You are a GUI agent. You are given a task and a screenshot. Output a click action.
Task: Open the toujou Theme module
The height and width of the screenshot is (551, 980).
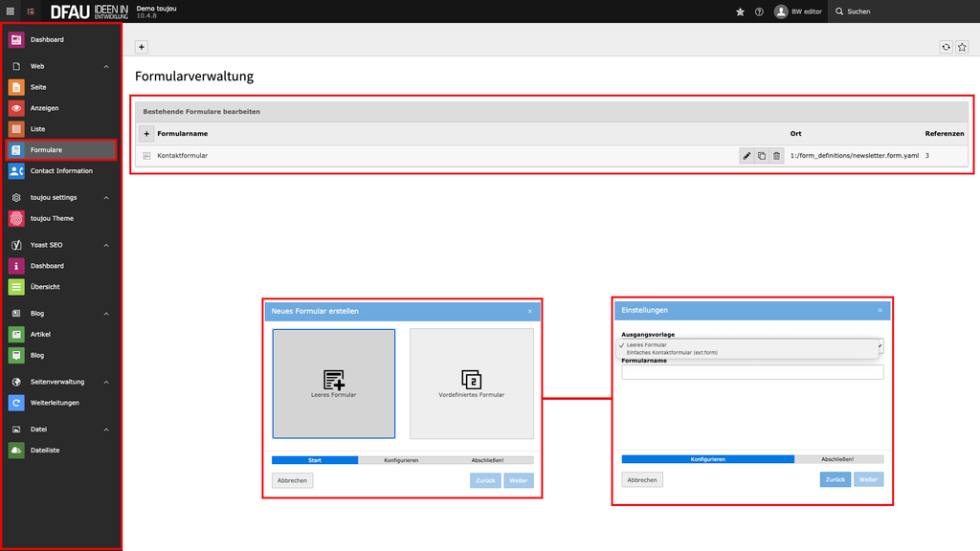(52, 218)
